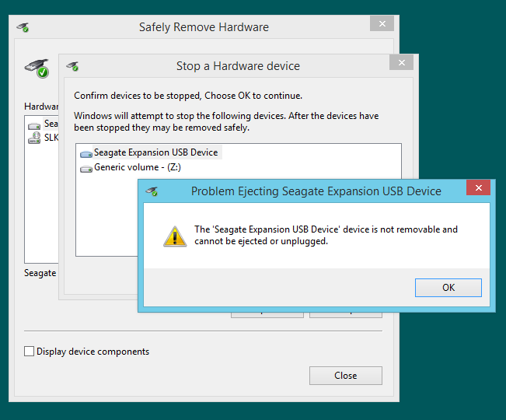
Task: Click the 'Display device components' label text
Action: point(93,352)
